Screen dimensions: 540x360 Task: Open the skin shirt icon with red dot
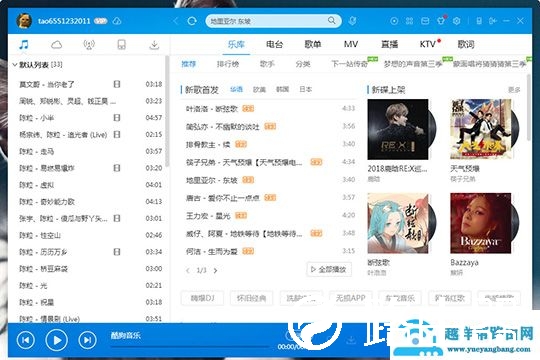click(441, 21)
